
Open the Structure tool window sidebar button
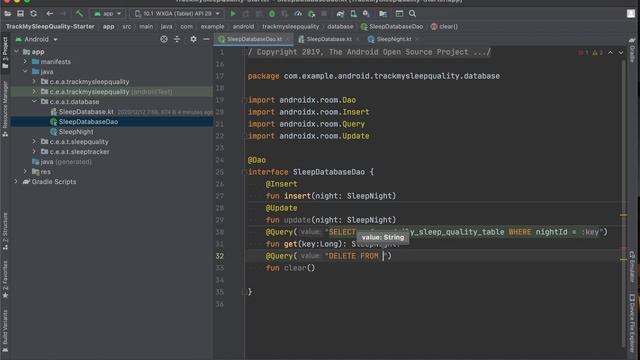tap(5, 231)
